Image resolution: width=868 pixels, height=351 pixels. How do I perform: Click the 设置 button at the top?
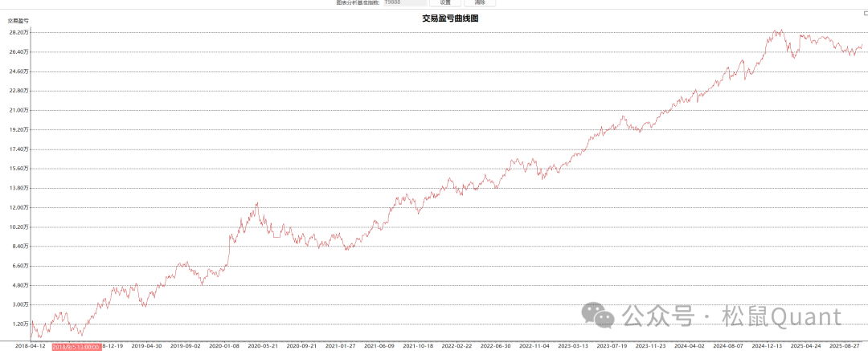pos(445,3)
